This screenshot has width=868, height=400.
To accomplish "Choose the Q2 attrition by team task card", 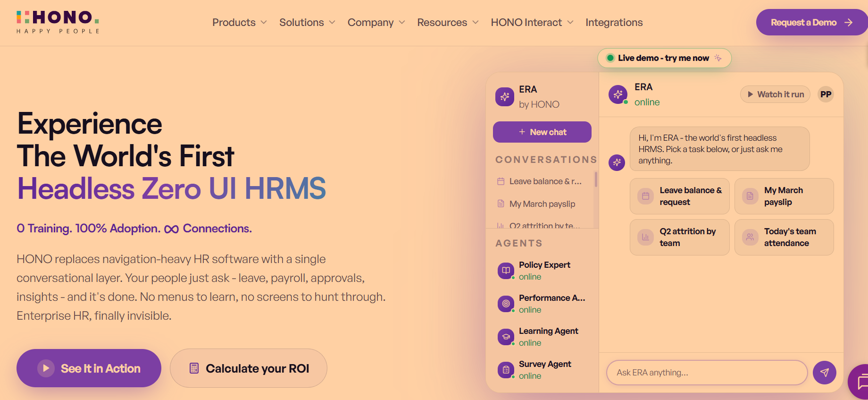I will click(680, 237).
